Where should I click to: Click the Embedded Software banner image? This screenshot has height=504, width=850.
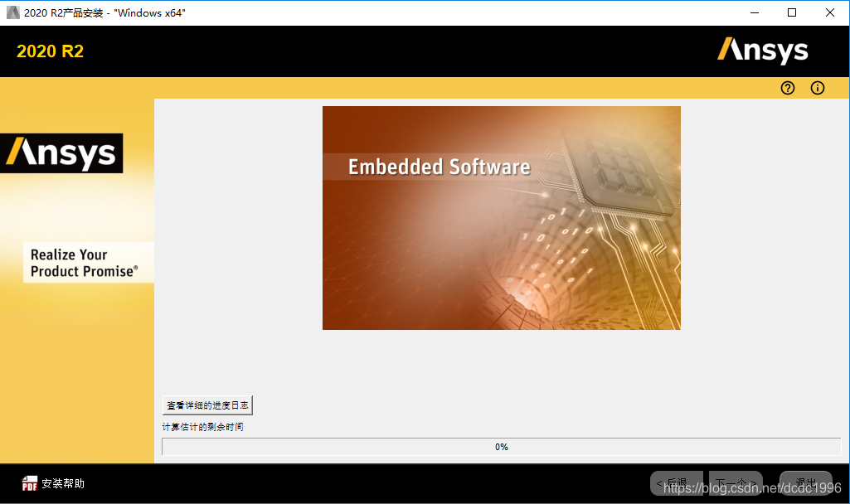[501, 218]
